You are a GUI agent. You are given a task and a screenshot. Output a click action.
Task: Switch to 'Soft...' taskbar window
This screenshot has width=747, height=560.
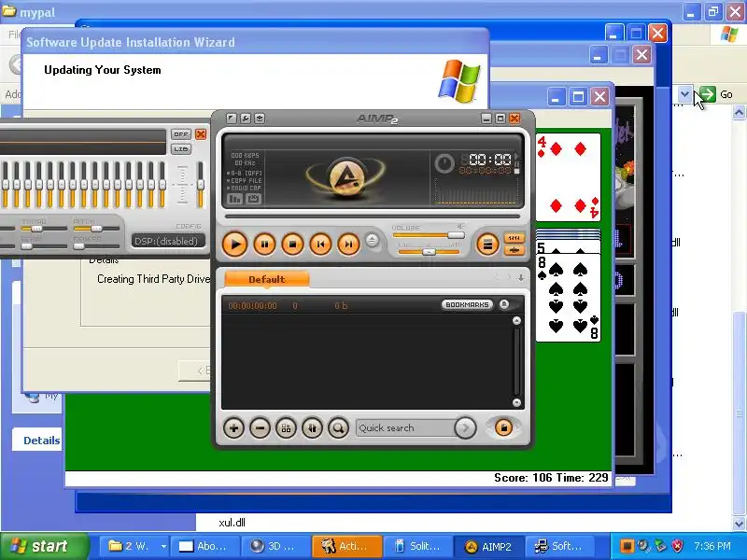point(560,546)
